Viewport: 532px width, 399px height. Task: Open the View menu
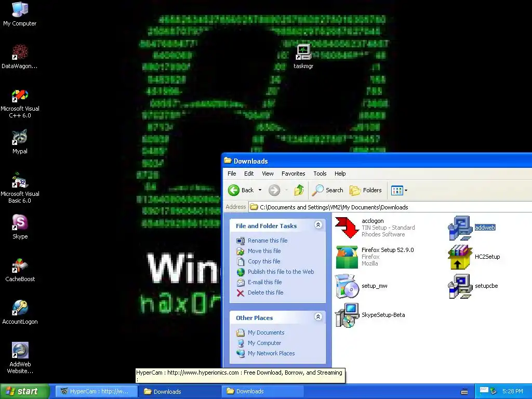click(x=268, y=174)
